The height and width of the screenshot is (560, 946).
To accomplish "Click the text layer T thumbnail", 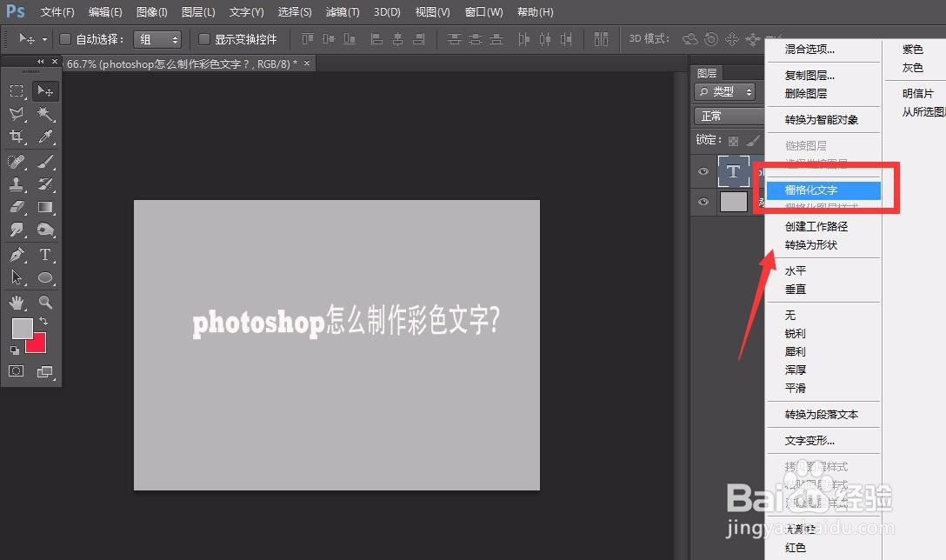I will pyautogui.click(x=734, y=171).
